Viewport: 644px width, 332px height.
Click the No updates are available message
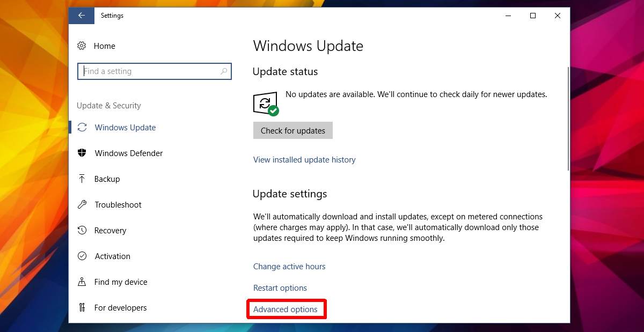(x=416, y=94)
